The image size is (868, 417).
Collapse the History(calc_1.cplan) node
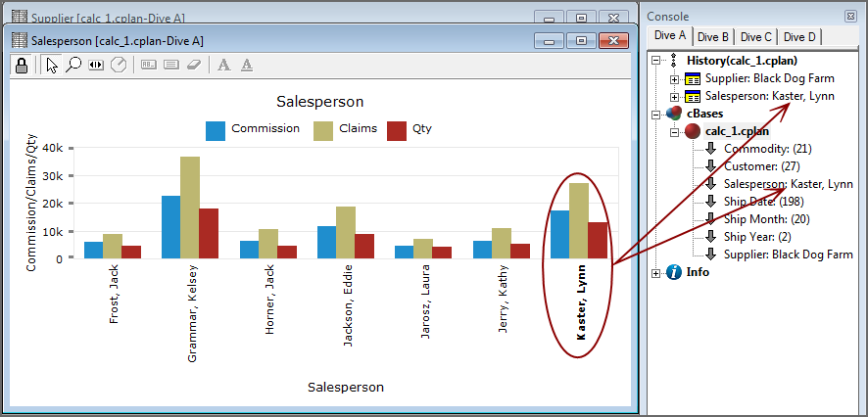(x=656, y=61)
